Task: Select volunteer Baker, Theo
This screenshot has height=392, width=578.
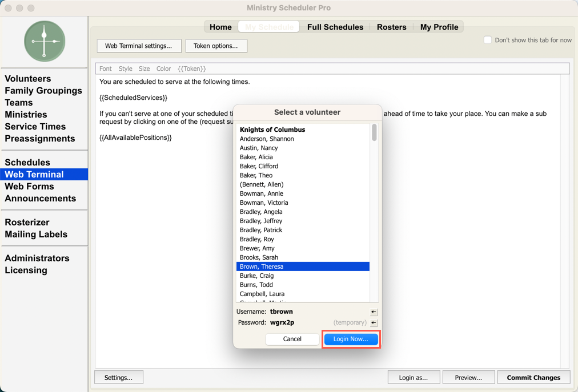Action: pos(303,175)
